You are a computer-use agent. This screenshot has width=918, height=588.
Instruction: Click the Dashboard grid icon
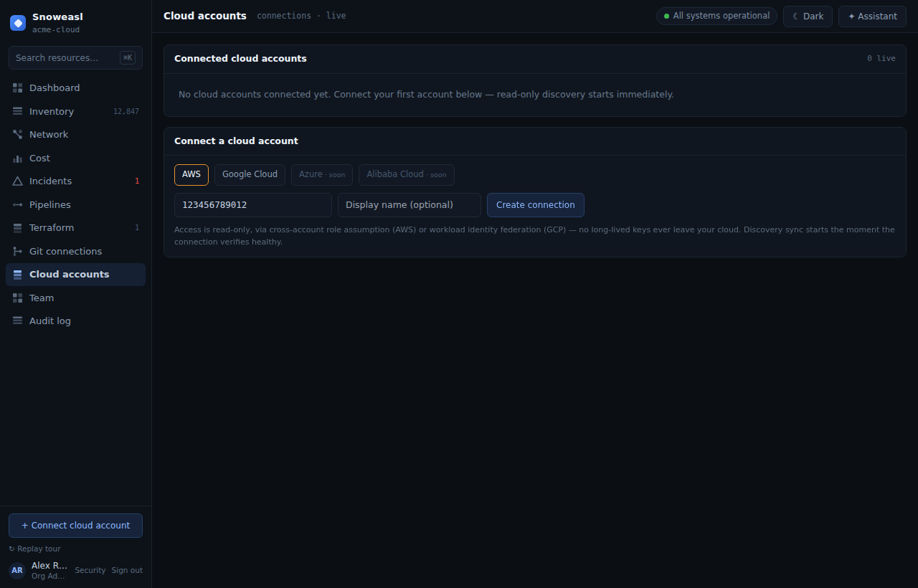[x=18, y=87]
